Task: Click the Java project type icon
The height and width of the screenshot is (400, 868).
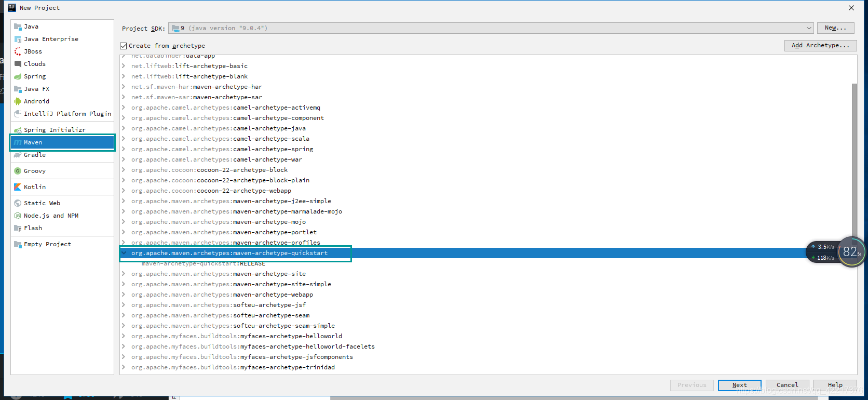Action: [18, 26]
